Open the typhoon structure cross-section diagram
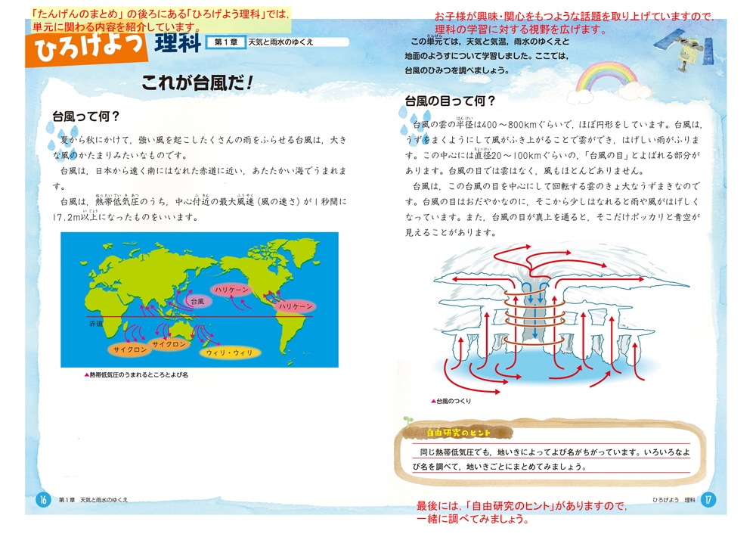 click(x=548, y=318)
